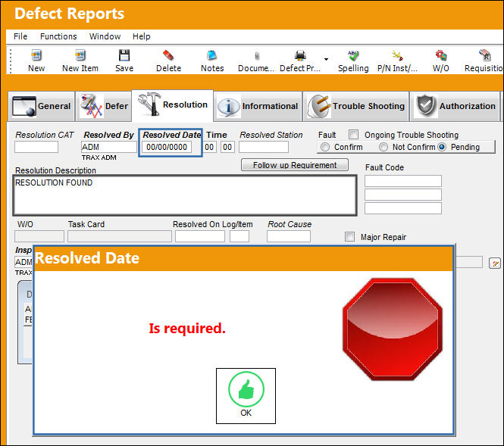
Task: Click the edit pencil icon at right edge
Action: 495,264
